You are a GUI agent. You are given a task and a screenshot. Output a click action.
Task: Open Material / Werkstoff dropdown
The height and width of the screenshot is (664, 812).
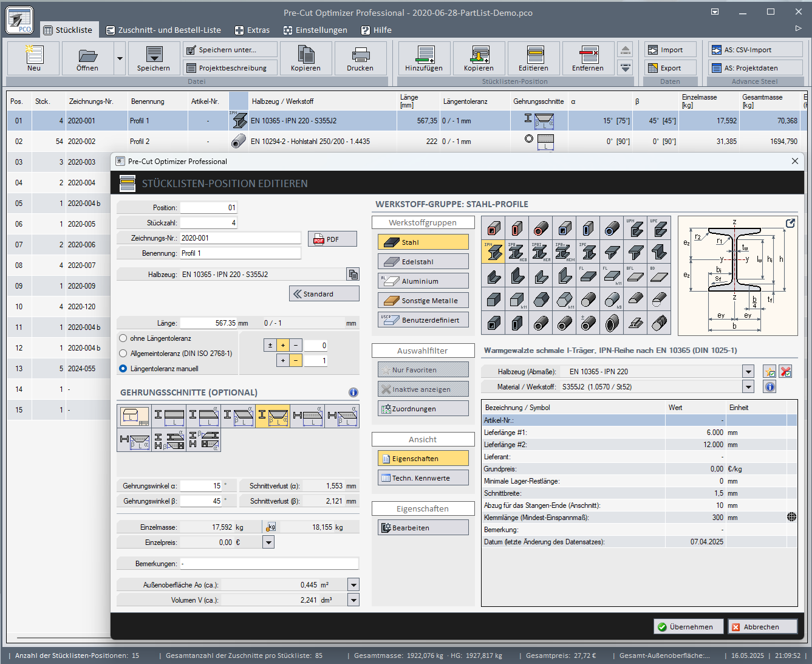pyautogui.click(x=748, y=387)
